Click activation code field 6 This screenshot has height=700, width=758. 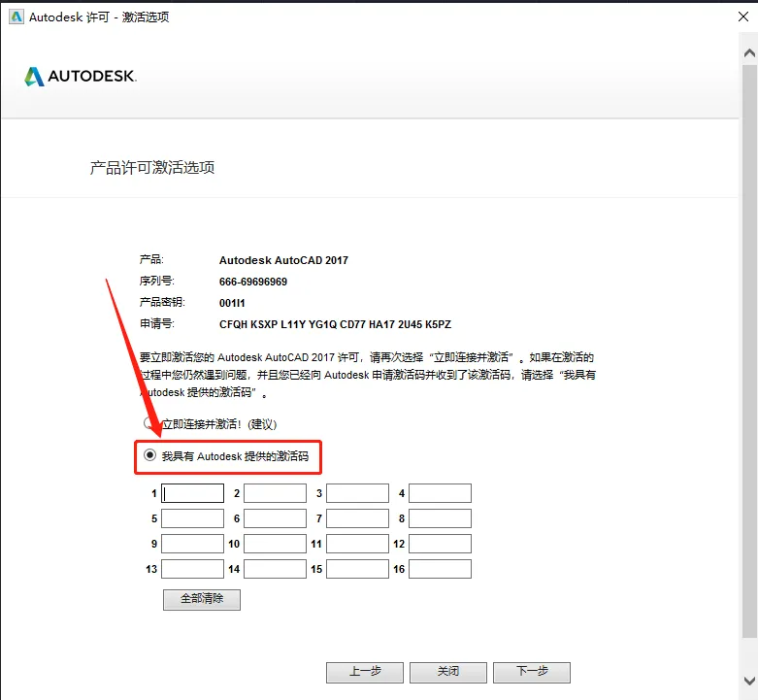[x=275, y=518]
